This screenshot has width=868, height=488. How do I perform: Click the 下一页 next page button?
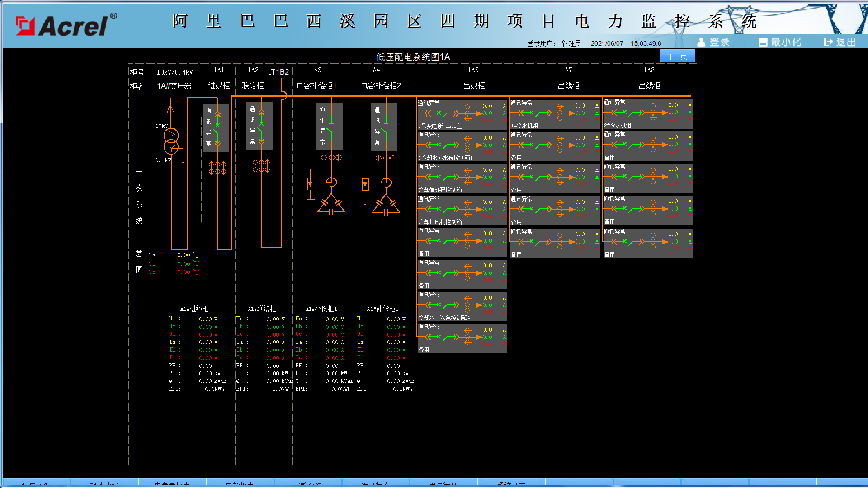(677, 56)
